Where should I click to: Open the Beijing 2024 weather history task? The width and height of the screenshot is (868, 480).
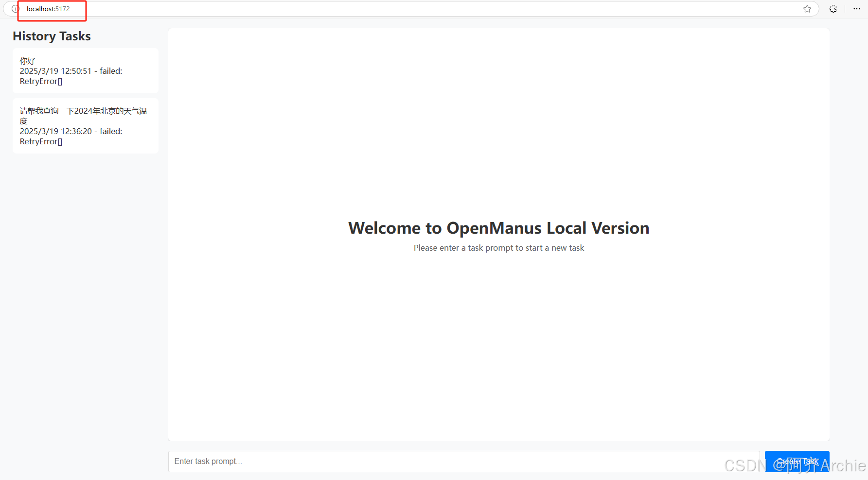click(x=86, y=126)
